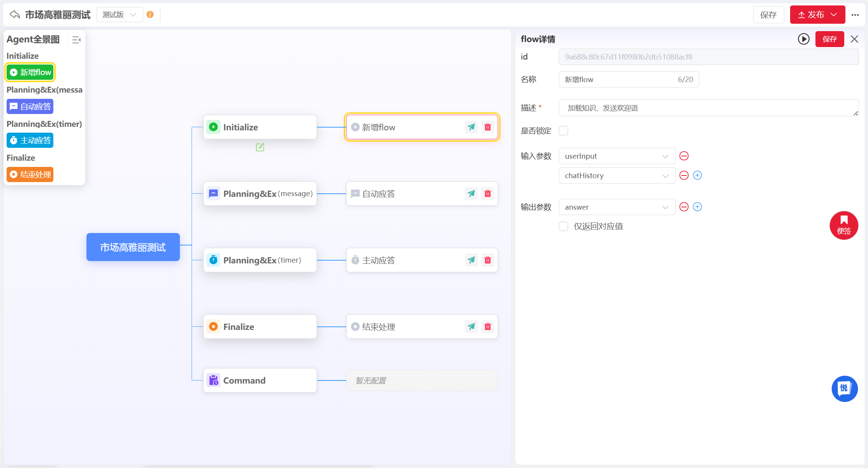This screenshot has width=868, height=468.
Task: Remove the userInput input parameter
Action: click(684, 156)
